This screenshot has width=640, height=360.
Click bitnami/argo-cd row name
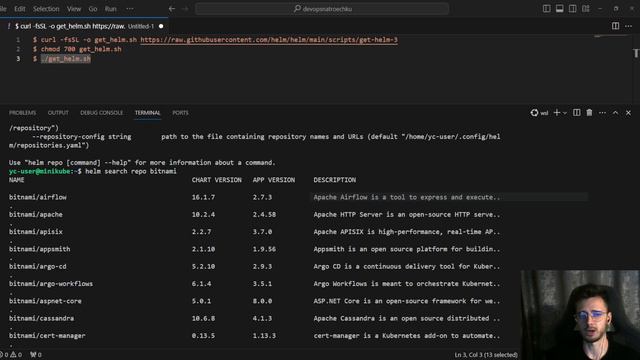pyautogui.click(x=38, y=267)
